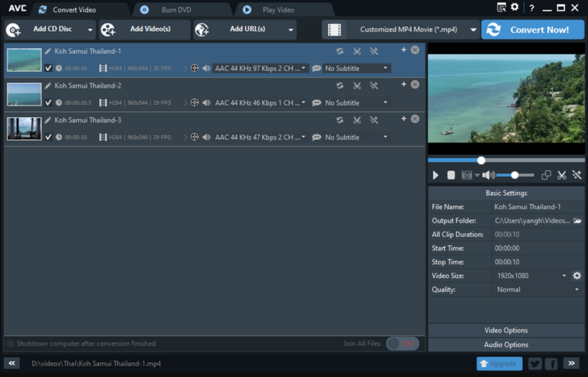
Task: Expand the Quality dropdown showing Normal
Action: pos(577,290)
